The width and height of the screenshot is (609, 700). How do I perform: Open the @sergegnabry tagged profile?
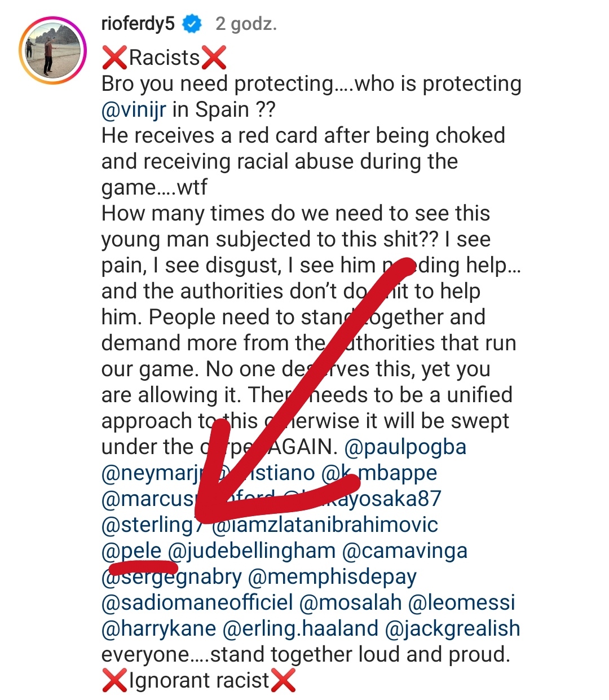(171, 576)
